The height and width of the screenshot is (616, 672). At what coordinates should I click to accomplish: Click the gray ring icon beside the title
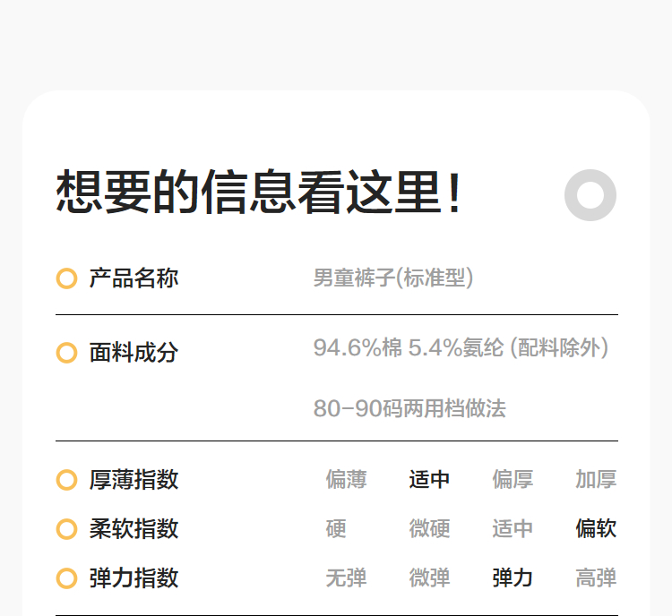(590, 195)
